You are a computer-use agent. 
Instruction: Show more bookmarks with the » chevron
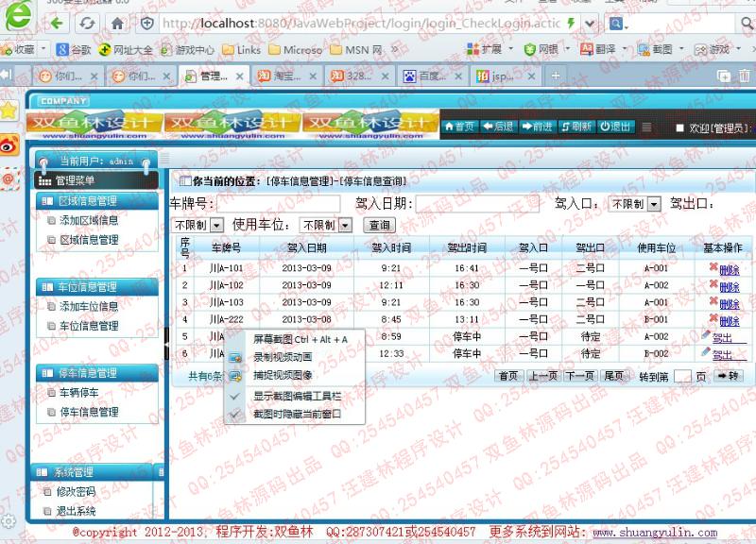tap(394, 49)
